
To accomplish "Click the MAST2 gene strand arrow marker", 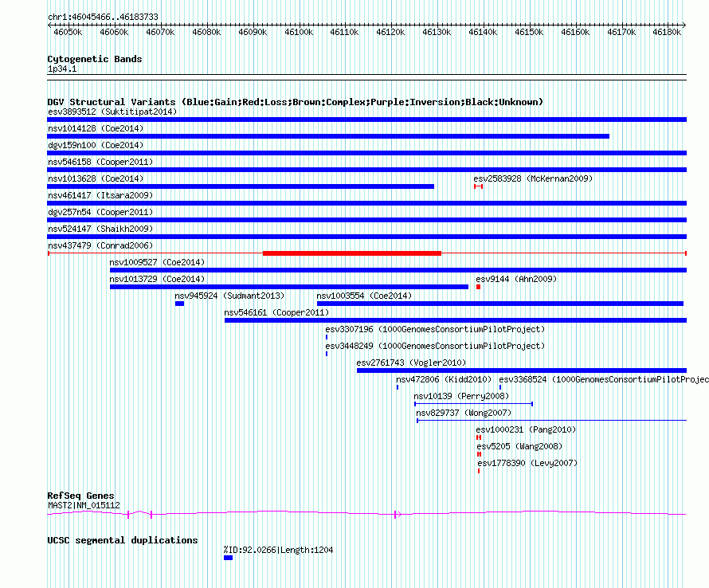I will (x=398, y=514).
